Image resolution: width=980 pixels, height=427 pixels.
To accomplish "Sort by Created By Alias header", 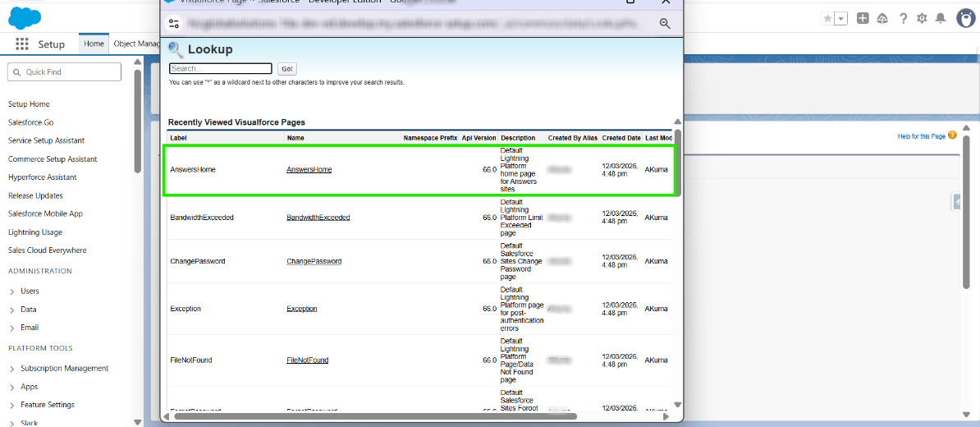I will (573, 137).
